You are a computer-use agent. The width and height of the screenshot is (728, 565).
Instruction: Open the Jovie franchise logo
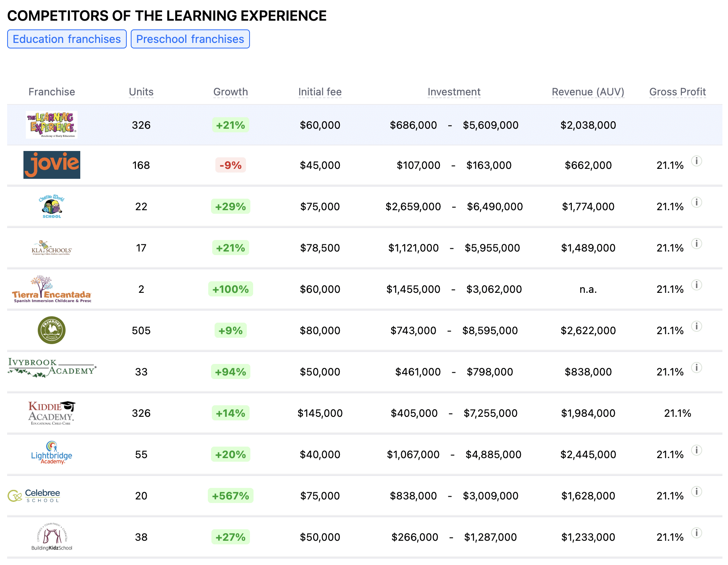(x=52, y=165)
